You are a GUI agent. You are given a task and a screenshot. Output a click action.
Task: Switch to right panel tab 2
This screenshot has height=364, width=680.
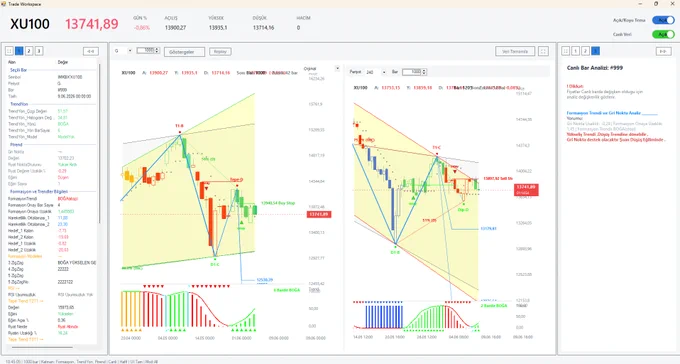(x=585, y=51)
